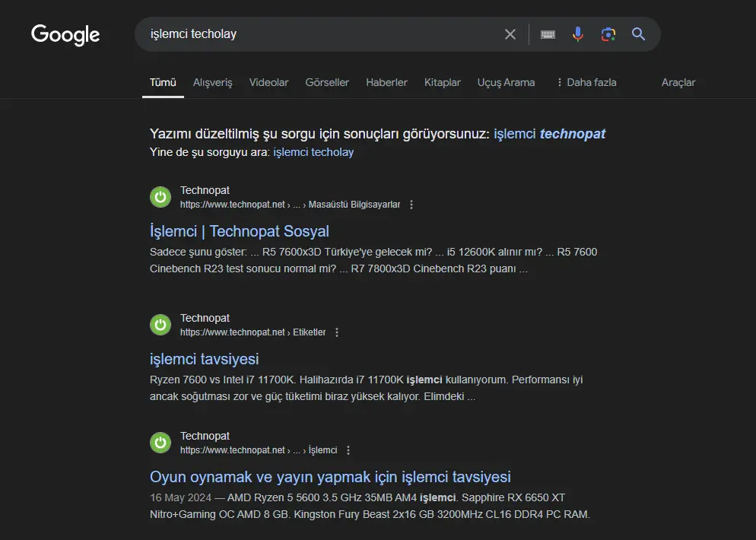The width and height of the screenshot is (756, 540).
Task: Click snippet text starting Sadece şunu göster
Action: (373, 260)
